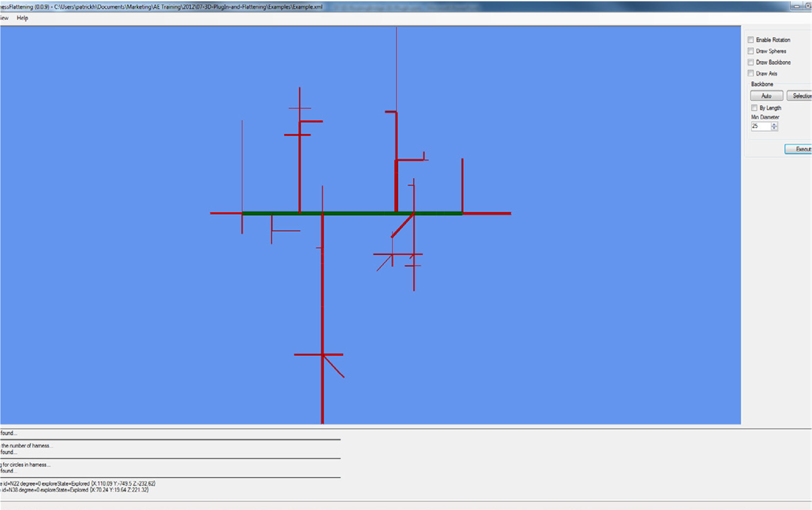Decrease Min Diameter with the down arrow

pyautogui.click(x=774, y=129)
